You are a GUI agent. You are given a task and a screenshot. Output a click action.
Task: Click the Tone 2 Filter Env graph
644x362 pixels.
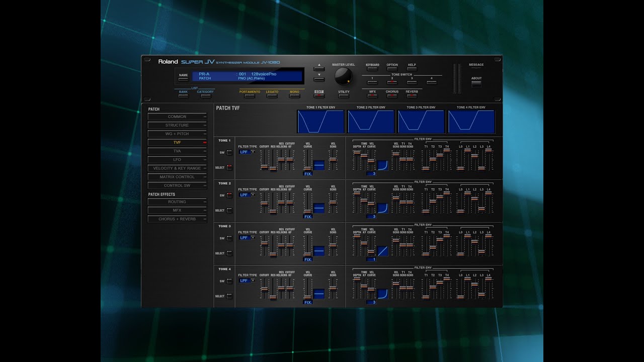click(x=371, y=122)
